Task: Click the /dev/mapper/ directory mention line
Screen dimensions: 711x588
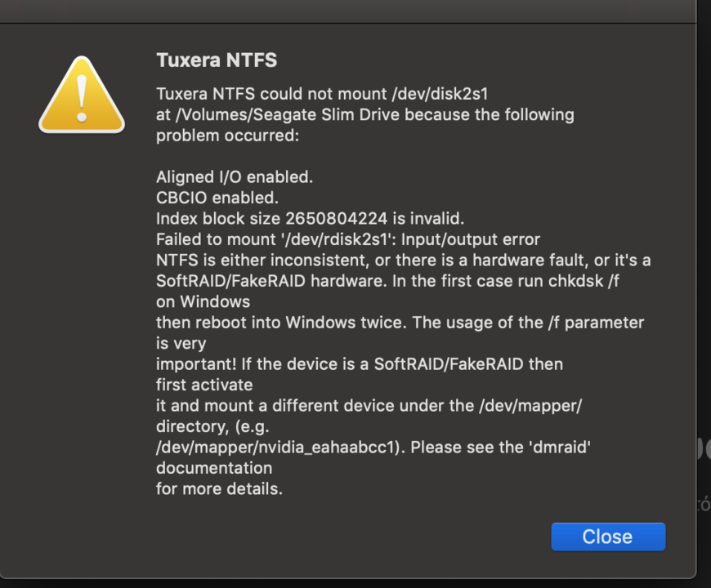Action: click(369, 406)
